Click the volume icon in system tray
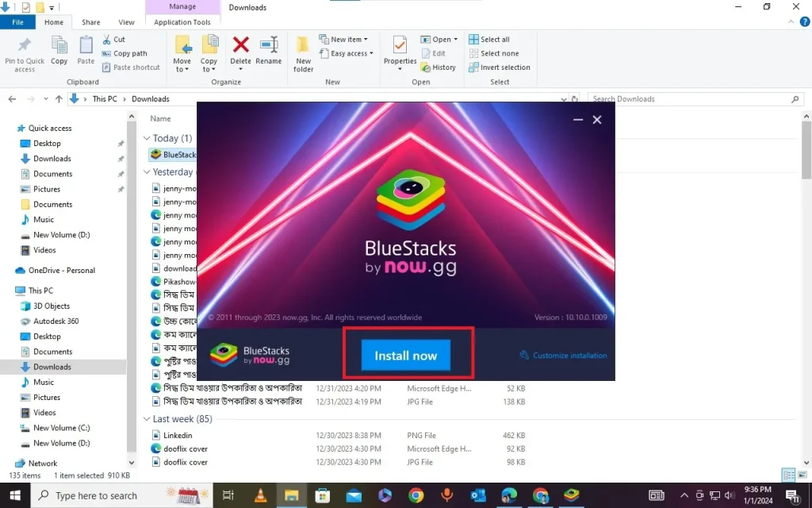Image resolution: width=812 pixels, height=508 pixels. tap(730, 495)
